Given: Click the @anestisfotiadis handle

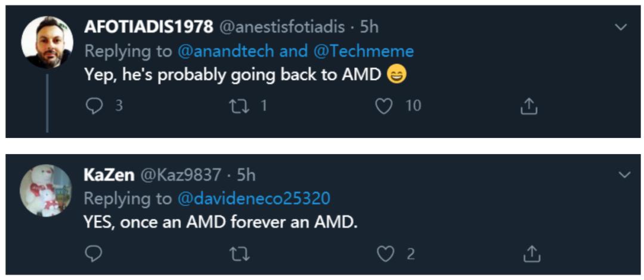Looking at the screenshot, I should [284, 27].
